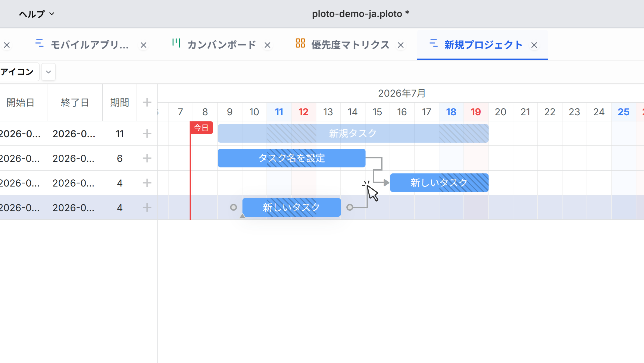Click day 25 in the timeline header
Screen dimensions: 644x363
point(624,112)
